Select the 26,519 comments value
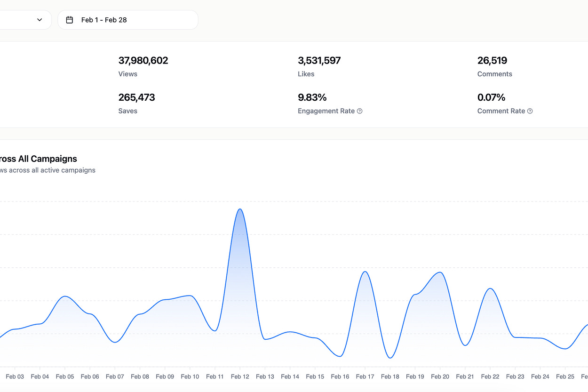588x392 pixels. click(x=492, y=60)
